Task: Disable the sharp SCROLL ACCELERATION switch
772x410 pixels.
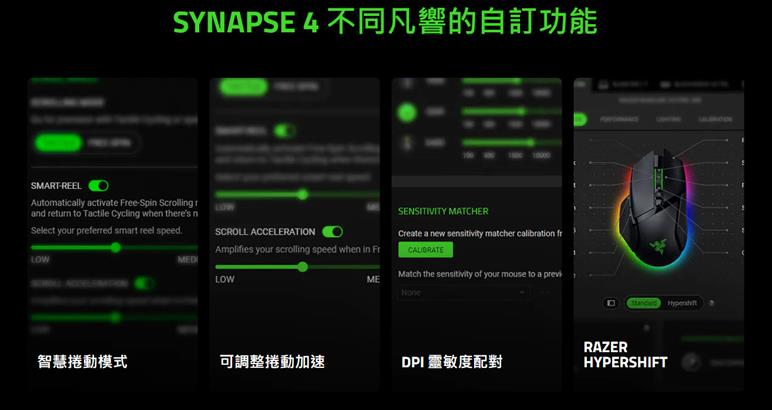Action: (332, 232)
